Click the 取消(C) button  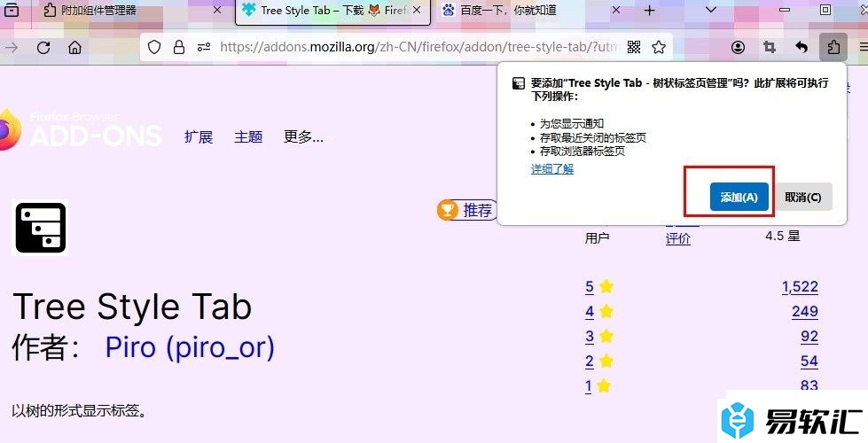802,197
